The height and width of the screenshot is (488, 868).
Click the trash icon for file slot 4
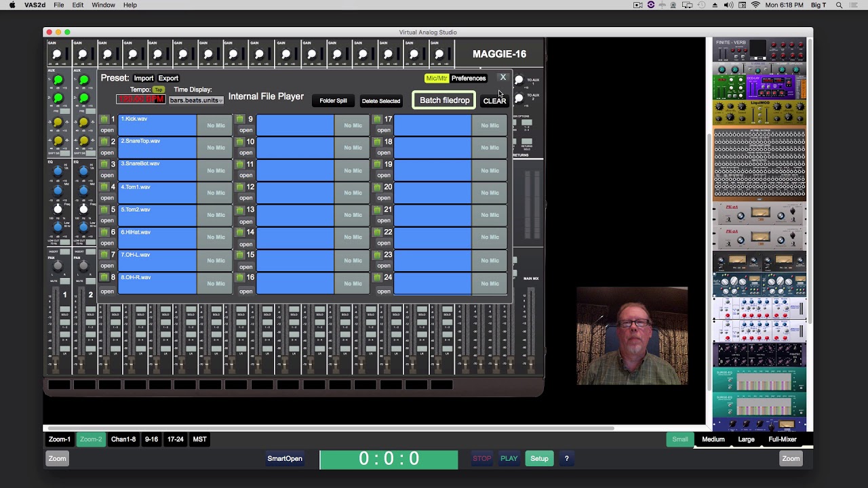pos(104,187)
